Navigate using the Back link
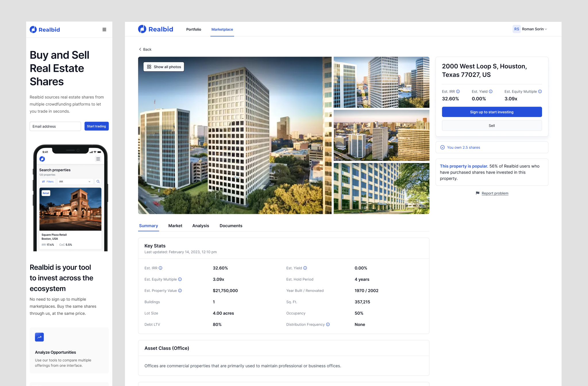The image size is (588, 386). pyautogui.click(x=145, y=49)
